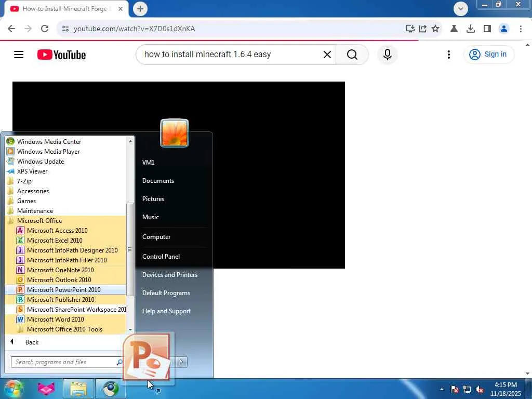The height and width of the screenshot is (399, 532).
Task: Expand Microsoft Office 2010 Tools folder
Action: (65, 329)
